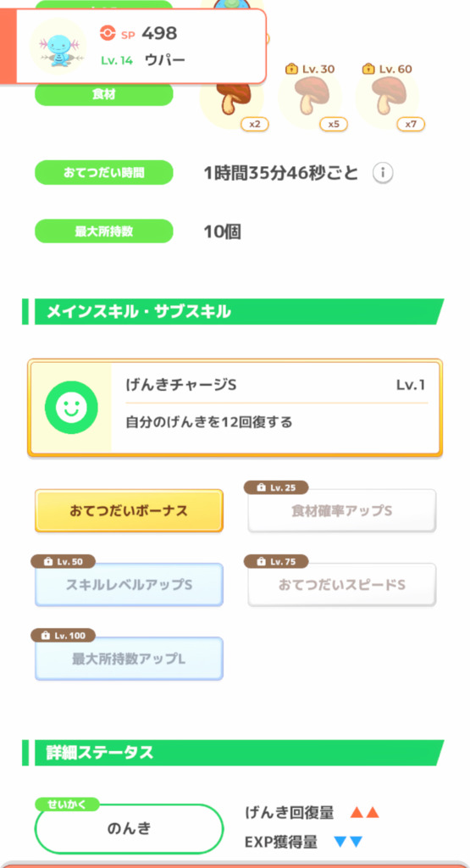Viewport: 470px width, 868px height.
Task: Tap the Lv. 60 locked mushroom ingredient
Action: point(389,98)
